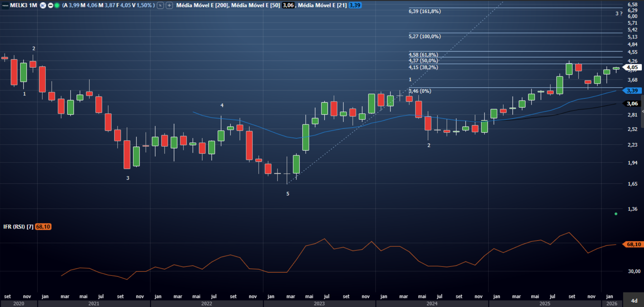Click the blue circular icon after MELK3 1M
This screenshot has width=644, height=307.
(x=43, y=5)
